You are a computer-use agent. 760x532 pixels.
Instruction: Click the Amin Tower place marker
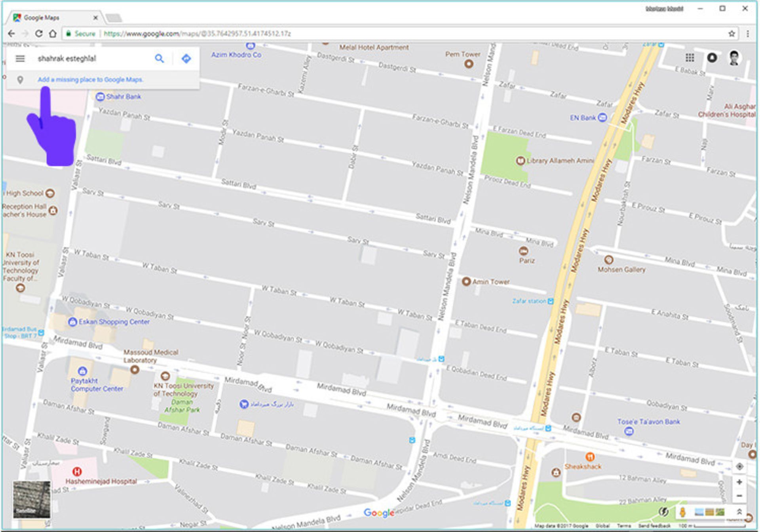(466, 281)
